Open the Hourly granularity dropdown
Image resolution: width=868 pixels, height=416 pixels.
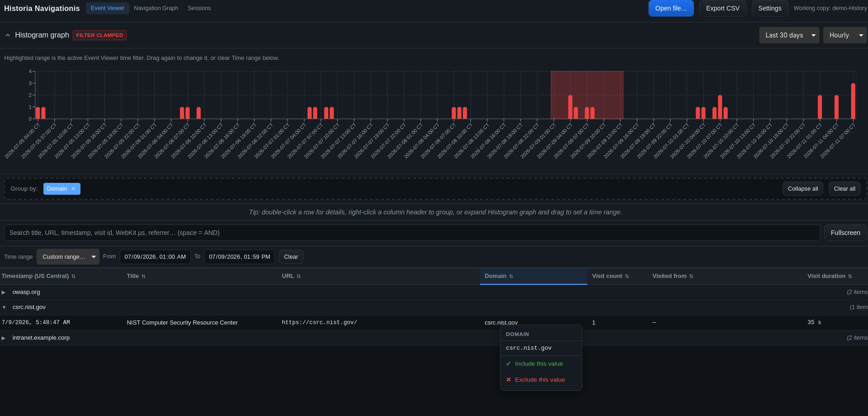point(845,35)
